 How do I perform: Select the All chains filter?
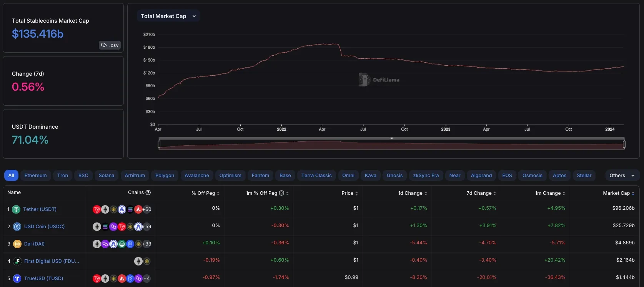pyautogui.click(x=11, y=176)
